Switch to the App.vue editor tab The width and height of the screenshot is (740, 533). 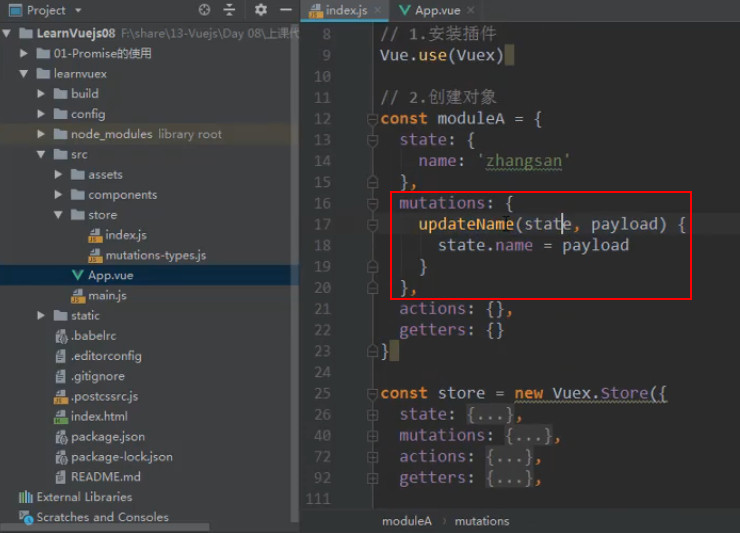coord(430,10)
